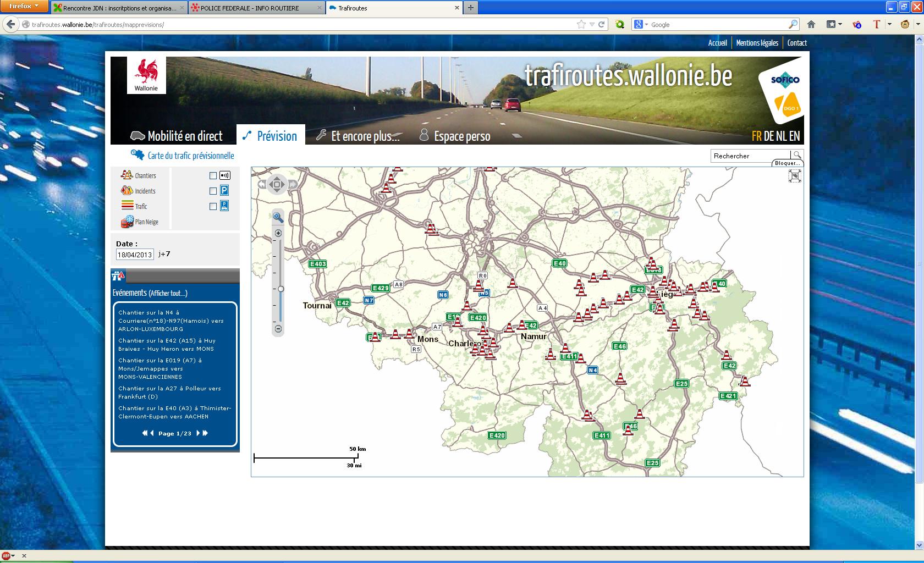Activate the map zoom magnifier tool
Viewport: 924px width, 563px height.
pyautogui.click(x=278, y=217)
